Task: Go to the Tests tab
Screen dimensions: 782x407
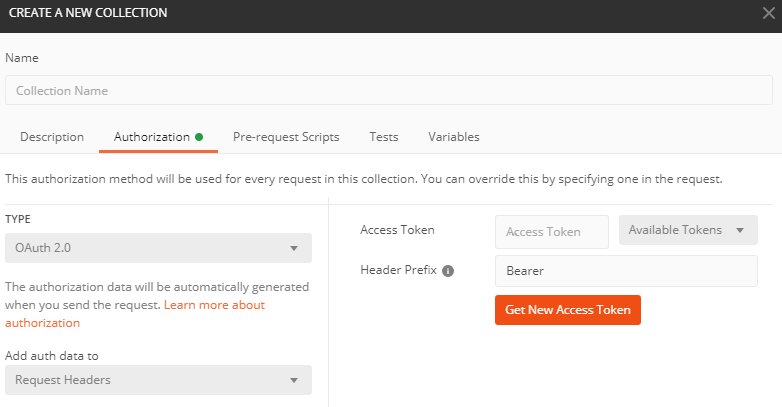Action: tap(384, 137)
